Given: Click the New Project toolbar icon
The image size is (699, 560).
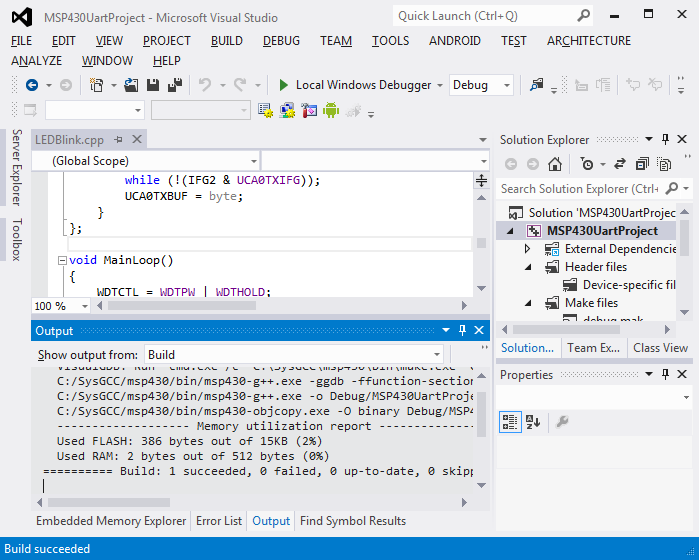Looking at the screenshot, I should click(96, 85).
